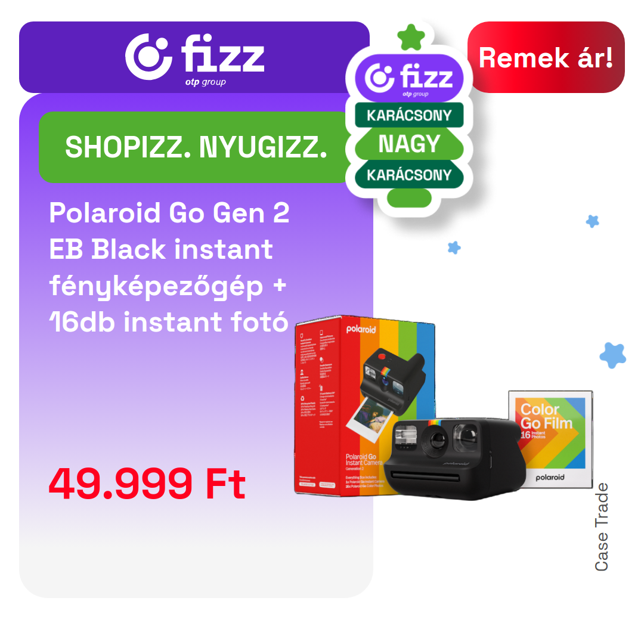Click the fizz otp group header logo
The height and width of the screenshot is (644, 644).
[194, 58]
